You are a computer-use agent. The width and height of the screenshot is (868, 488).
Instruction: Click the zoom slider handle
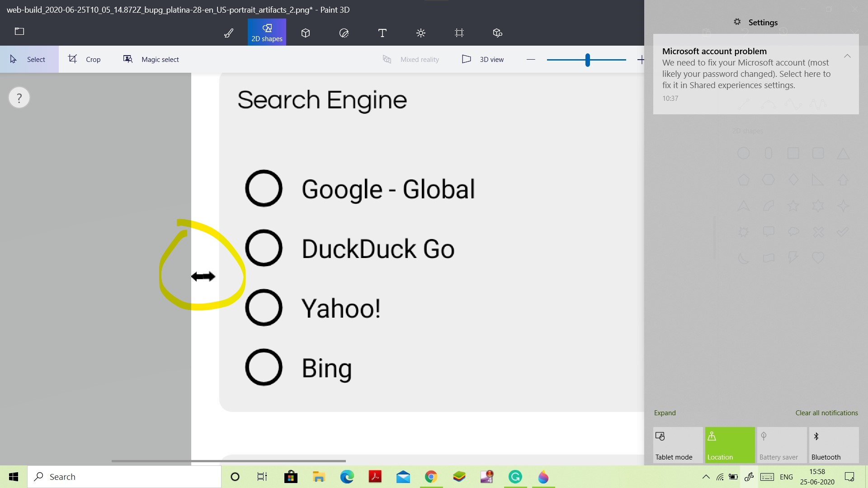[587, 60]
